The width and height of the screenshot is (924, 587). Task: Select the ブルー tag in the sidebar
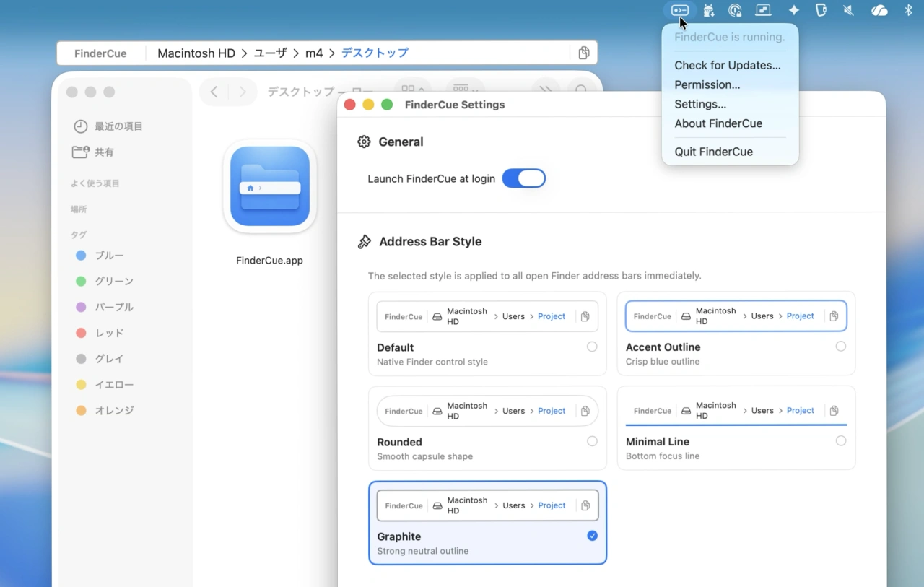click(x=100, y=256)
